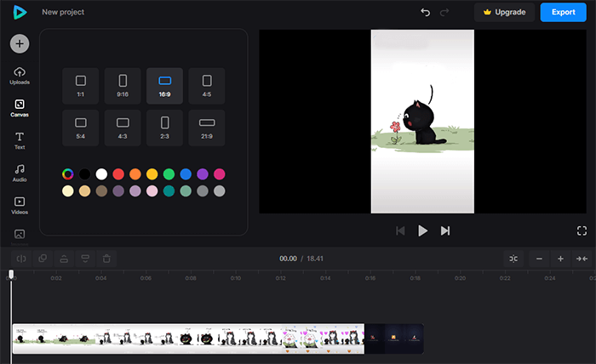Image resolution: width=596 pixels, height=364 pixels.
Task: Click the playhead handle on timeline
Action: (x=11, y=274)
